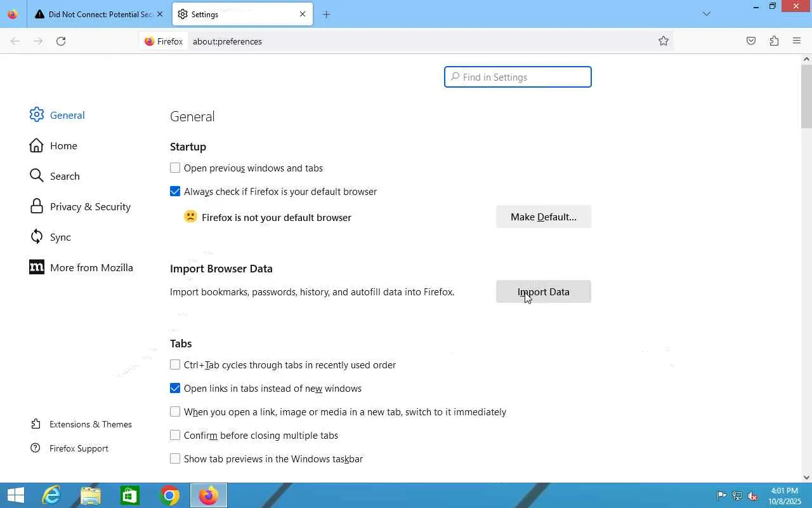
Task: Click the scrollbar up arrow
Action: (806, 59)
